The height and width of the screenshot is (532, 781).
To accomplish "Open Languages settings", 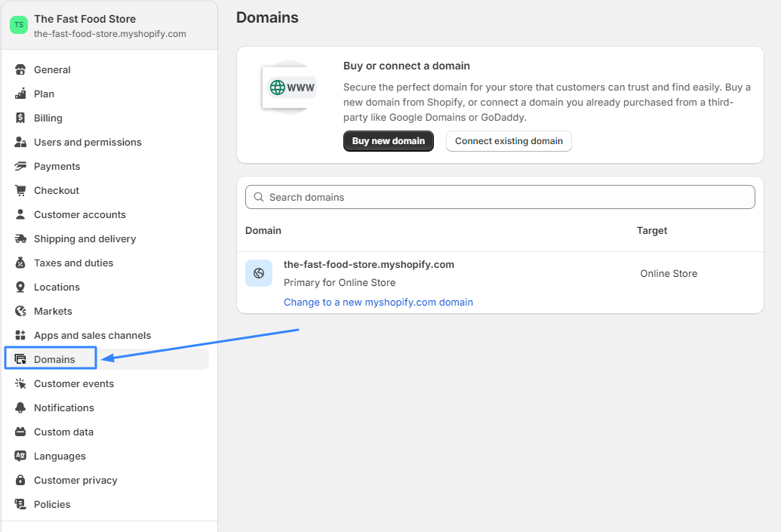I will pyautogui.click(x=109, y=457).
